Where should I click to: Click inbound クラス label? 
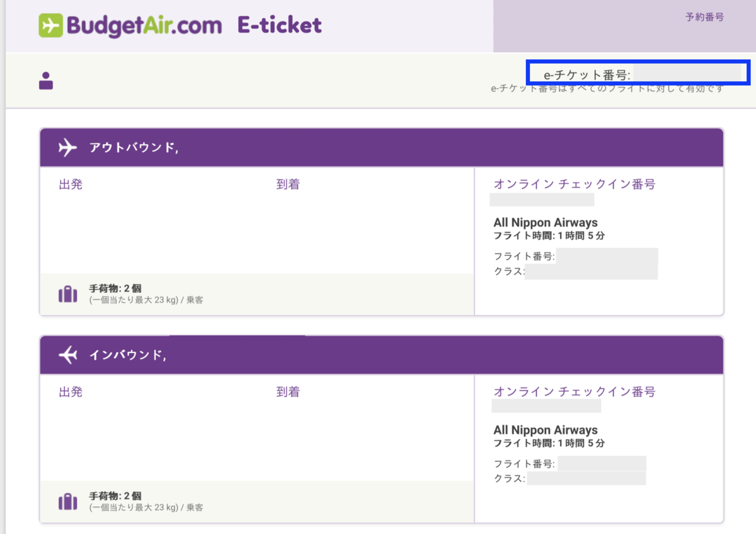509,479
